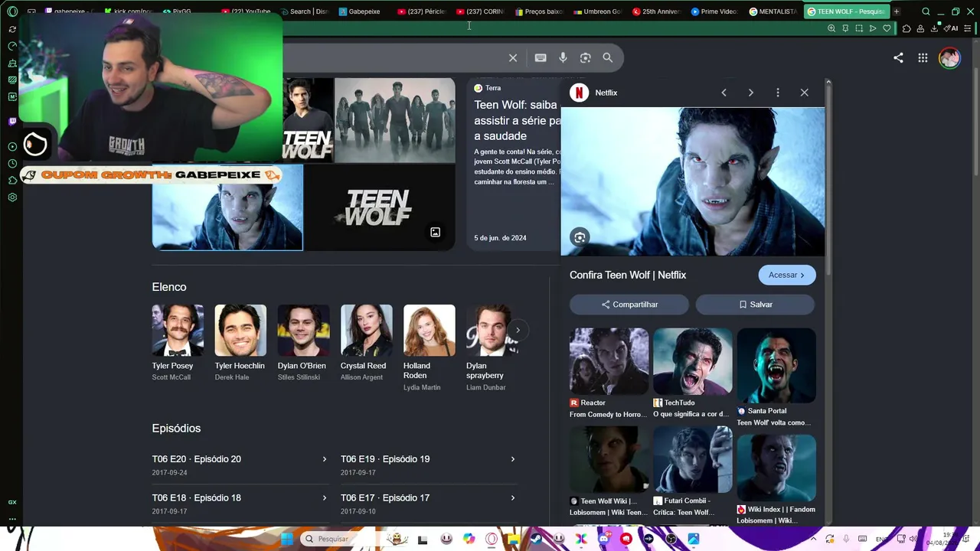
Task: Open the history clock in sidebar
Action: point(12,164)
